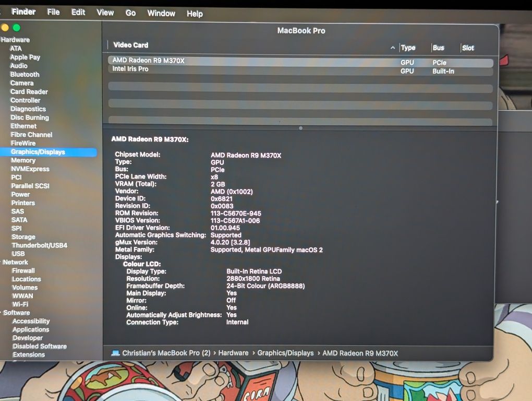
Task: Select Firewall under Network
Action: (x=23, y=270)
